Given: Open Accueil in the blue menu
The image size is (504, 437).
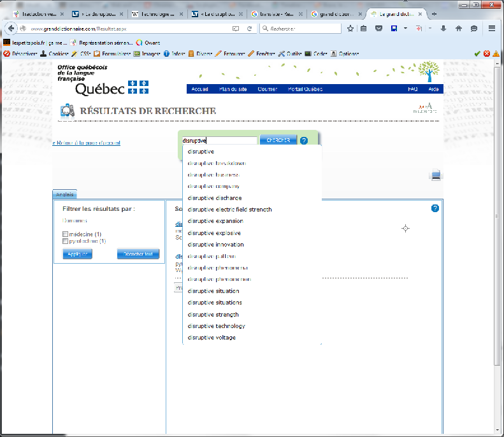Looking at the screenshot, I should (x=199, y=89).
